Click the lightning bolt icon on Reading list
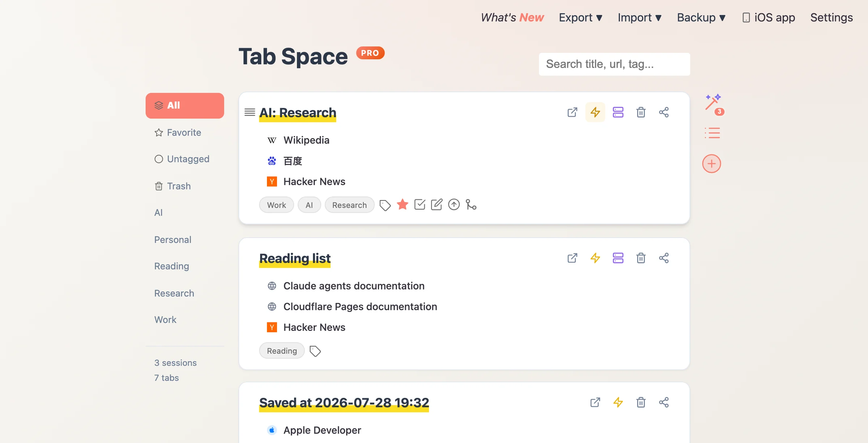 (x=595, y=258)
